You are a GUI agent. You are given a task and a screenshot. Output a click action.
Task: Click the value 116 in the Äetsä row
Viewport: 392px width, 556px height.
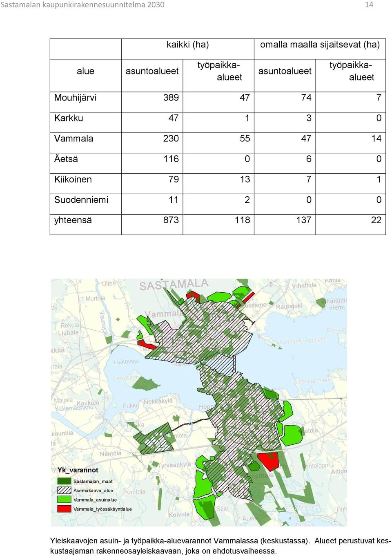click(x=171, y=159)
